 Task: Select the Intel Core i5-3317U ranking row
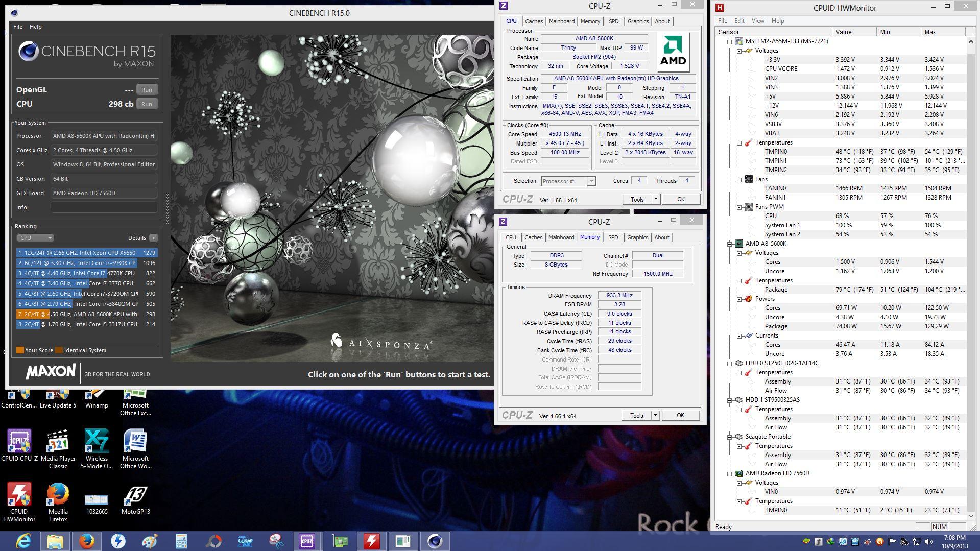(x=87, y=324)
